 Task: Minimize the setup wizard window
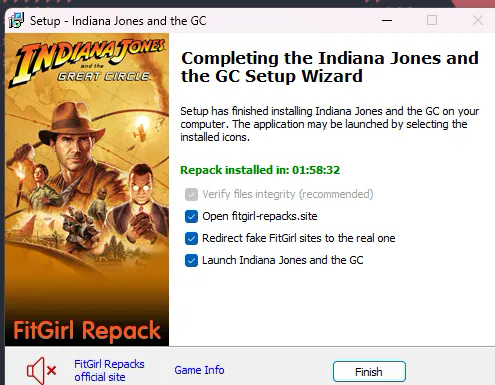[387, 20]
